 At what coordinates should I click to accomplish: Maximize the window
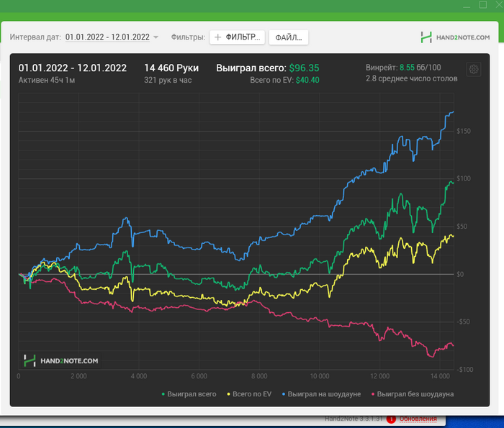pyautogui.click(x=483, y=4)
